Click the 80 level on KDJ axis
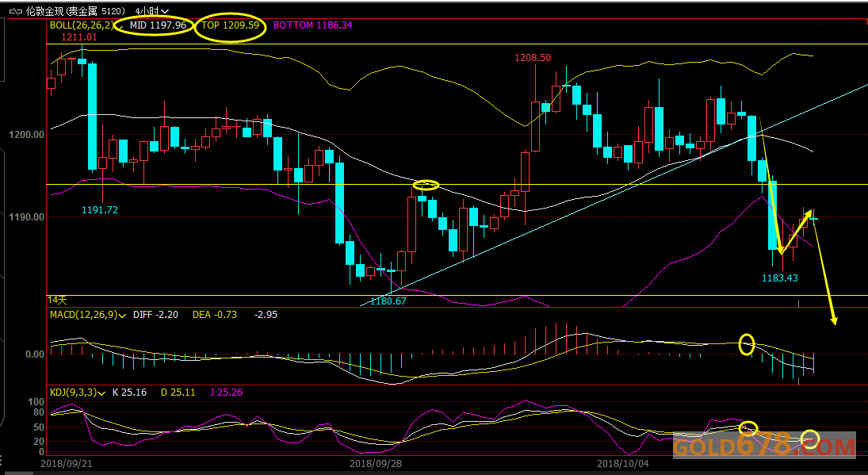 click(x=38, y=412)
